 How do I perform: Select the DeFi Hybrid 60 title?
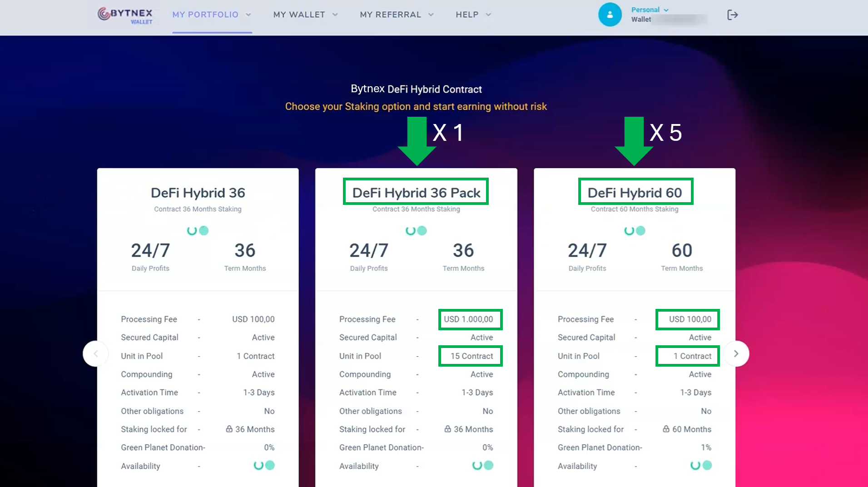[x=635, y=193]
